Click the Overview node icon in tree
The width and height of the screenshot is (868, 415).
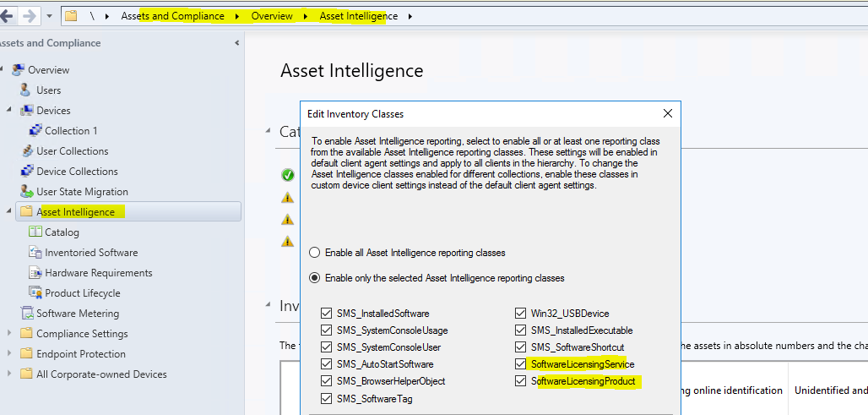pyautogui.click(x=19, y=70)
